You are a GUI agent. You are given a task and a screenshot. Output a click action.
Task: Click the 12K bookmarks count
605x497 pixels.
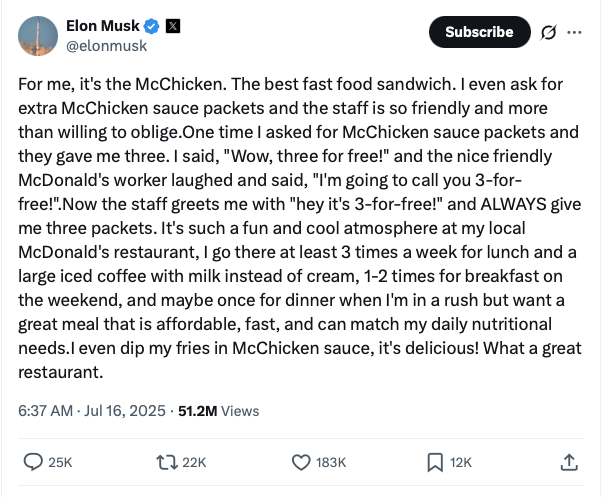click(461, 462)
